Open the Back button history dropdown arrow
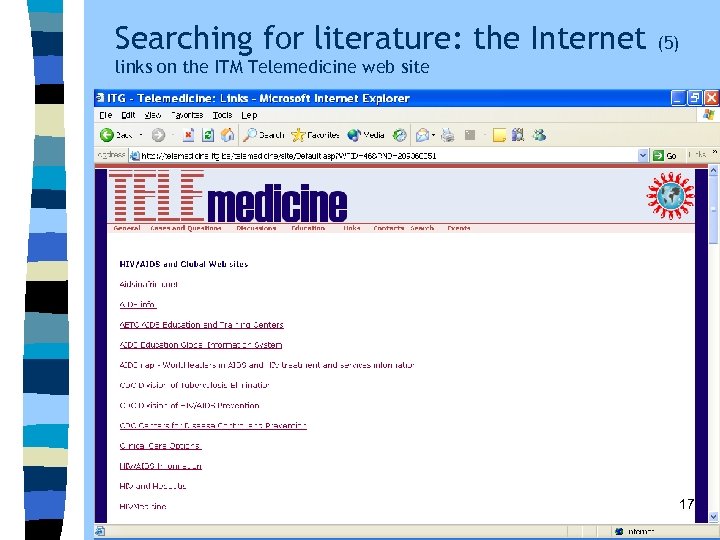Image resolution: width=720 pixels, height=540 pixels. [141, 135]
